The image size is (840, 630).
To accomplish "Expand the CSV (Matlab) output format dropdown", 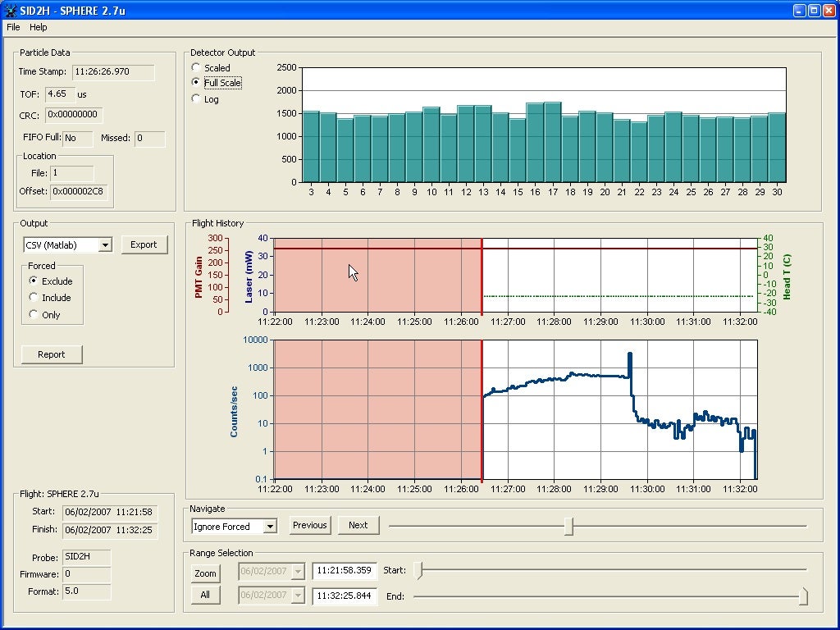I will pyautogui.click(x=104, y=245).
